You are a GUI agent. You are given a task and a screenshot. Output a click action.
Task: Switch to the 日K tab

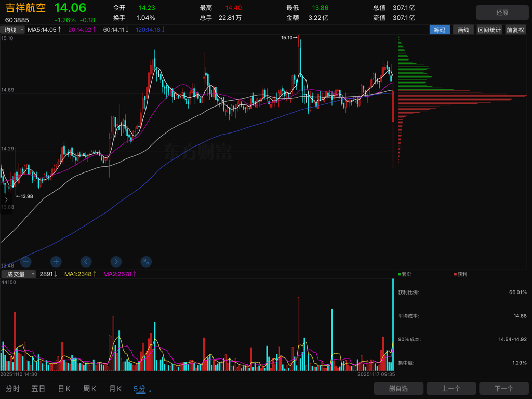64,389
